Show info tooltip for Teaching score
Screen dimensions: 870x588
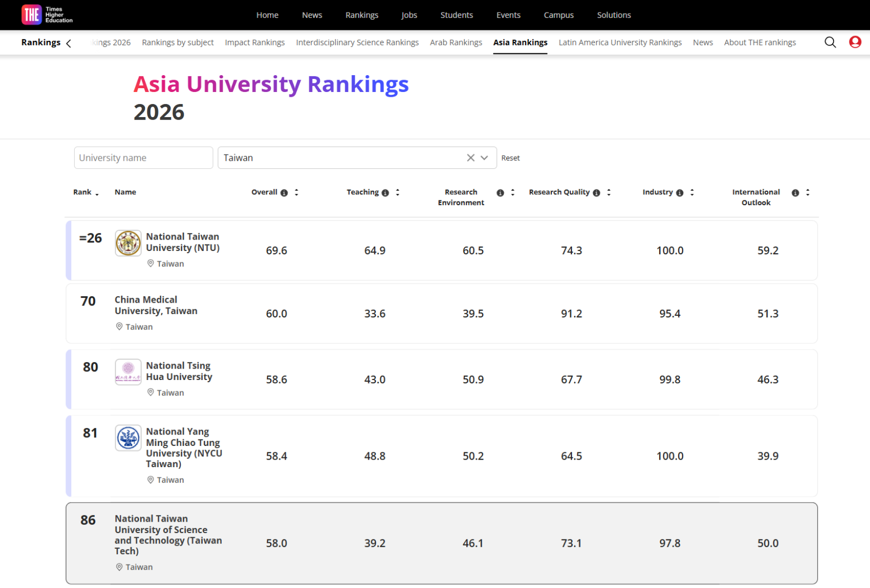tap(385, 193)
